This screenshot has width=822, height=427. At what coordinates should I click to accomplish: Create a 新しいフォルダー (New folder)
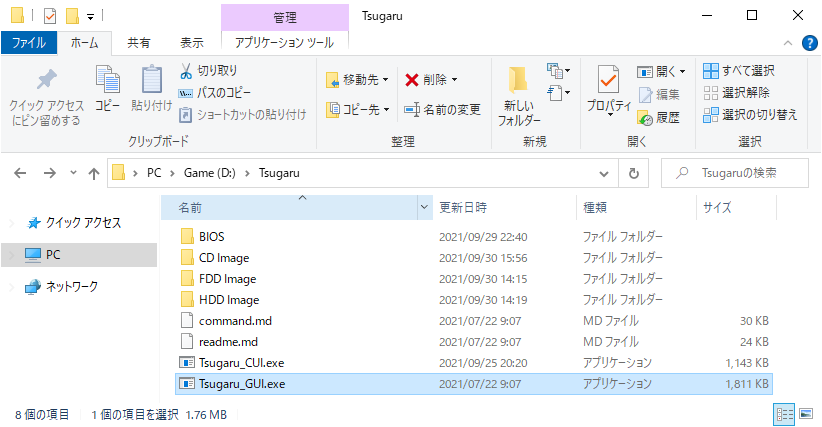click(518, 97)
